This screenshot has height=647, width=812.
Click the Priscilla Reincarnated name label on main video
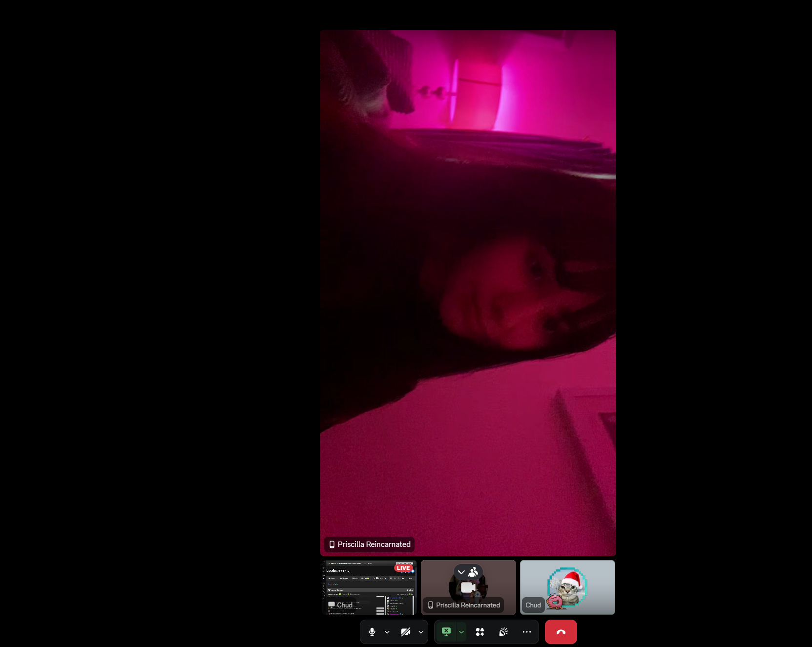[x=374, y=544]
